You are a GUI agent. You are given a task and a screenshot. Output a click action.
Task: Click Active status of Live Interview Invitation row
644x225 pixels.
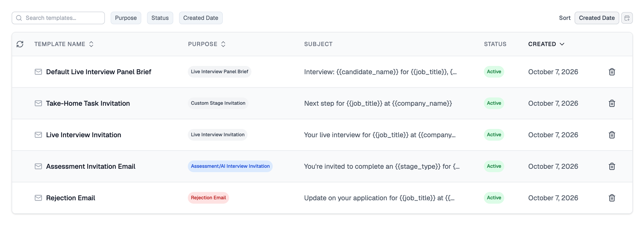(494, 135)
